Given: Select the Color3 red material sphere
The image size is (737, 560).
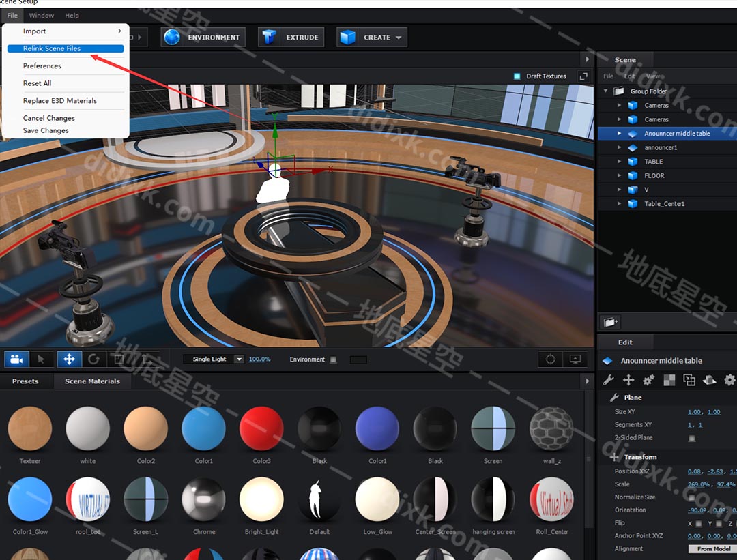Looking at the screenshot, I should click(261, 428).
